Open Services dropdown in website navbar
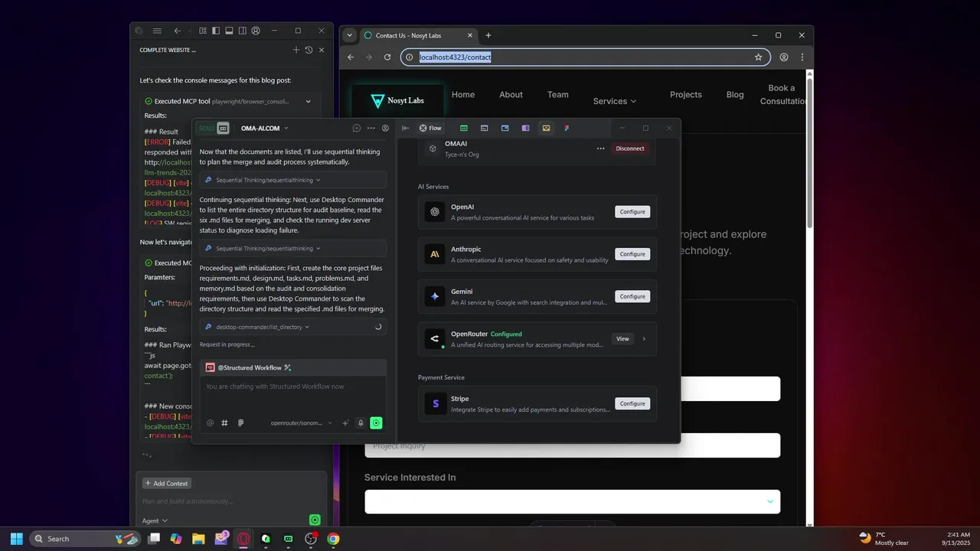 point(615,101)
